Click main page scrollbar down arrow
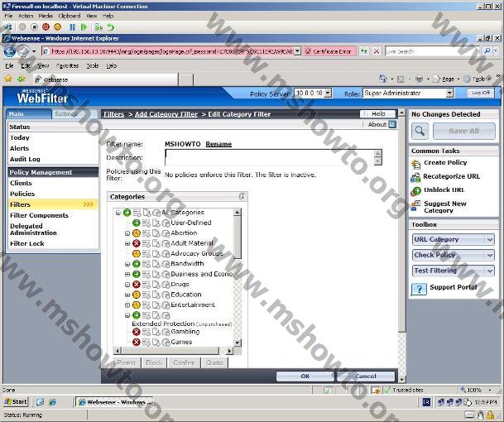This screenshot has width=504, height=422. 401,380
